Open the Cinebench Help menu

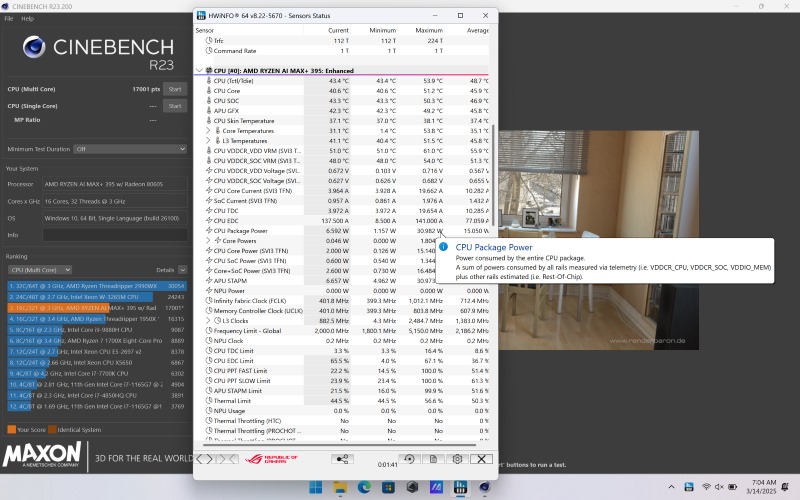point(28,18)
